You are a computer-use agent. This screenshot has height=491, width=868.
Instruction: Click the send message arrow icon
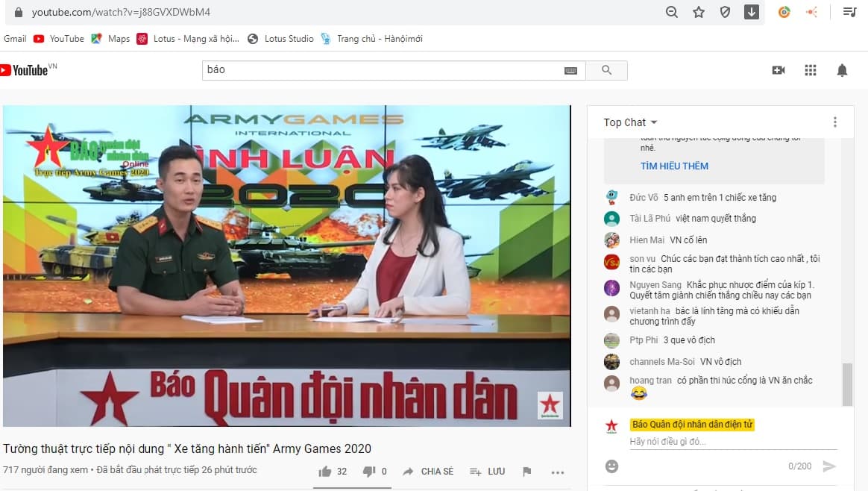[828, 466]
